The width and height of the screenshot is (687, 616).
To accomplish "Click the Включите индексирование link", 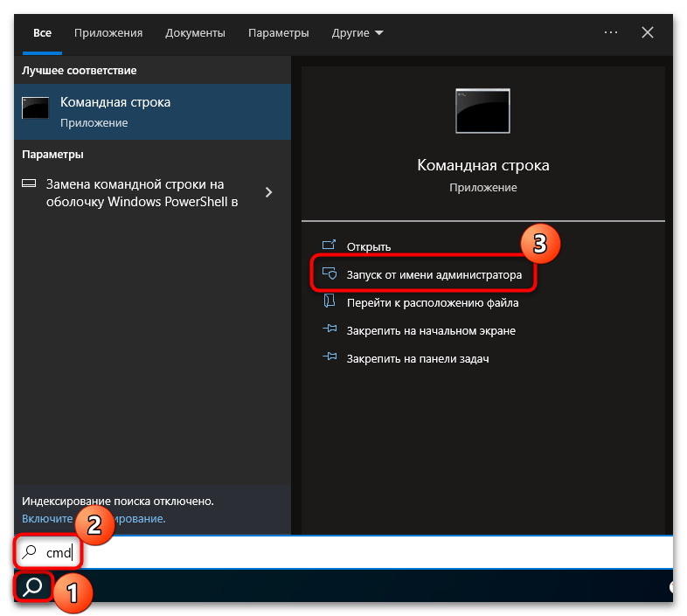I will point(94,519).
